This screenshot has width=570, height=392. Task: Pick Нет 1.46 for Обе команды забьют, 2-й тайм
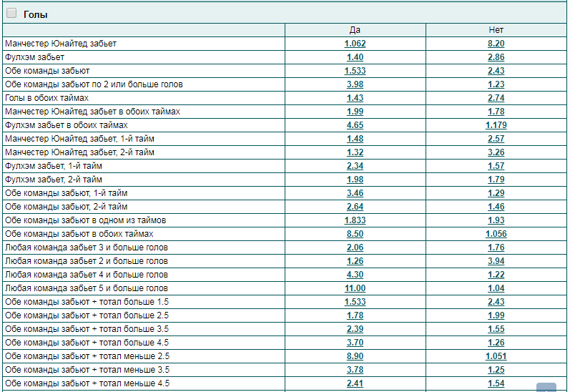click(x=496, y=207)
